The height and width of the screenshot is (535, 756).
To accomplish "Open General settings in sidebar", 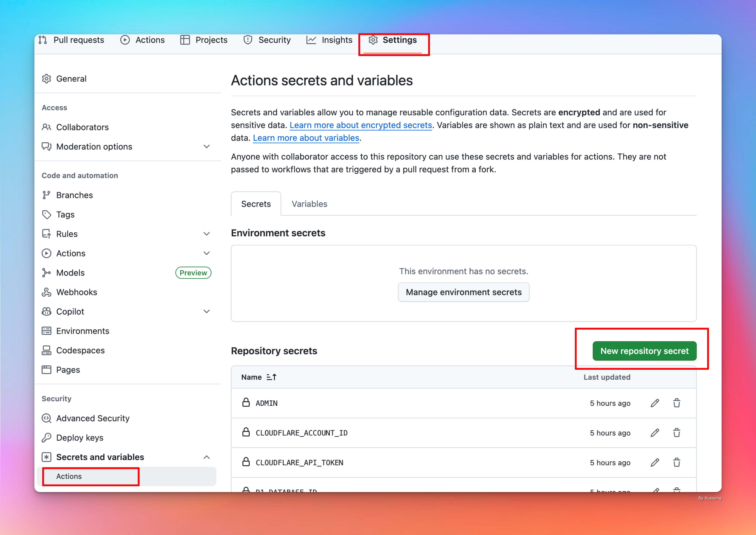I will coord(128,79).
